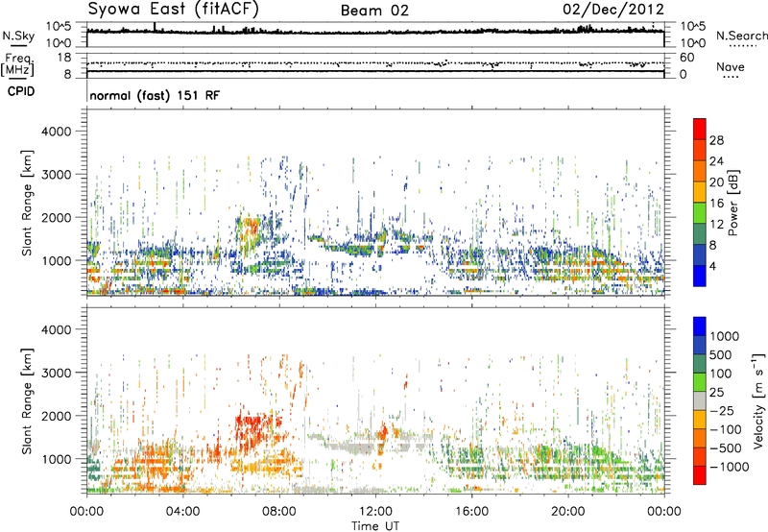
Task: Click the '2000' tick of the velocity panel
Action: pyautogui.click(x=57, y=416)
